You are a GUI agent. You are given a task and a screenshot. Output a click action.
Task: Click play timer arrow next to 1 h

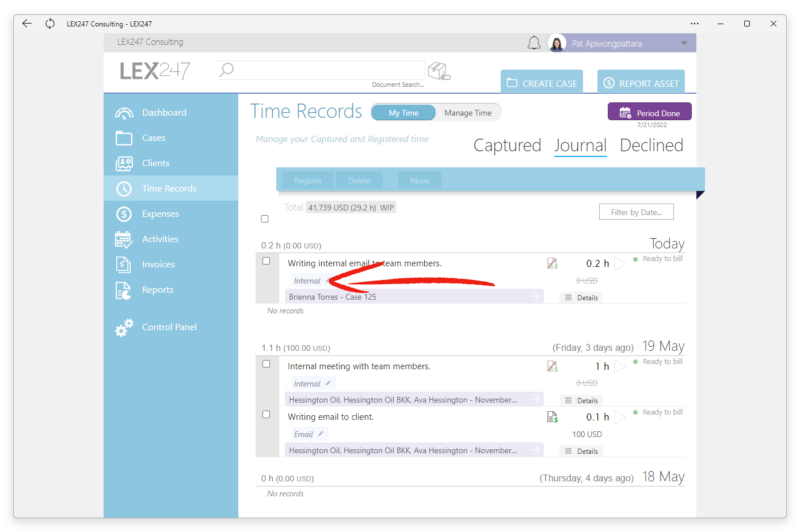click(x=619, y=366)
